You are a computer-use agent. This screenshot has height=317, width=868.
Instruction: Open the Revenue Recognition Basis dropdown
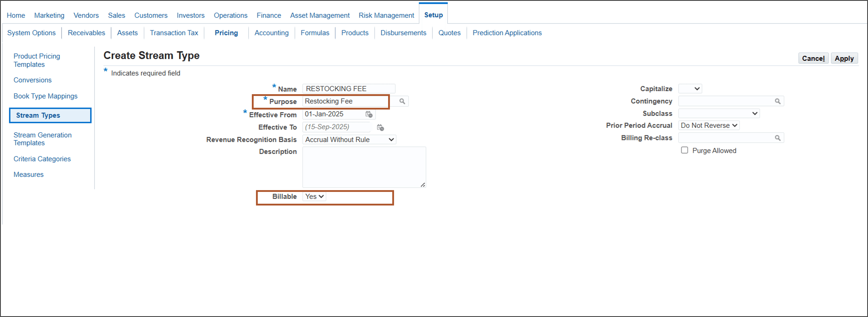(x=349, y=140)
